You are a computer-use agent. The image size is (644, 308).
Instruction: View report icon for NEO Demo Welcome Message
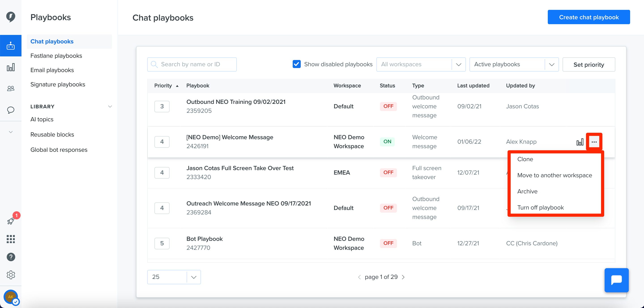(x=580, y=142)
